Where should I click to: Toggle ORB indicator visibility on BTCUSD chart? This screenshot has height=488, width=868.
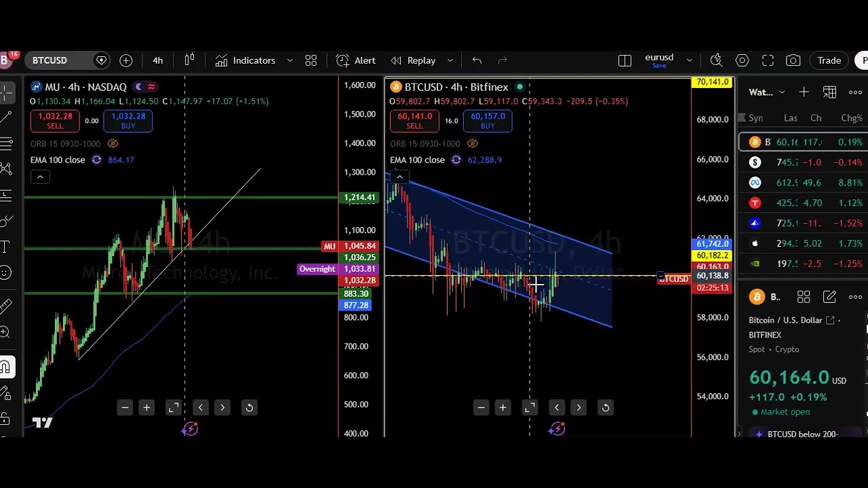point(473,144)
